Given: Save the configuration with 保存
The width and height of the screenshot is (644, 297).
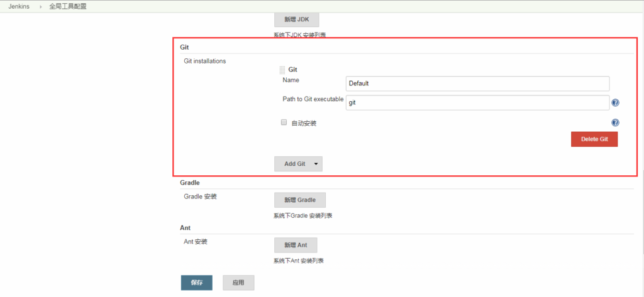Looking at the screenshot, I should coord(196,283).
